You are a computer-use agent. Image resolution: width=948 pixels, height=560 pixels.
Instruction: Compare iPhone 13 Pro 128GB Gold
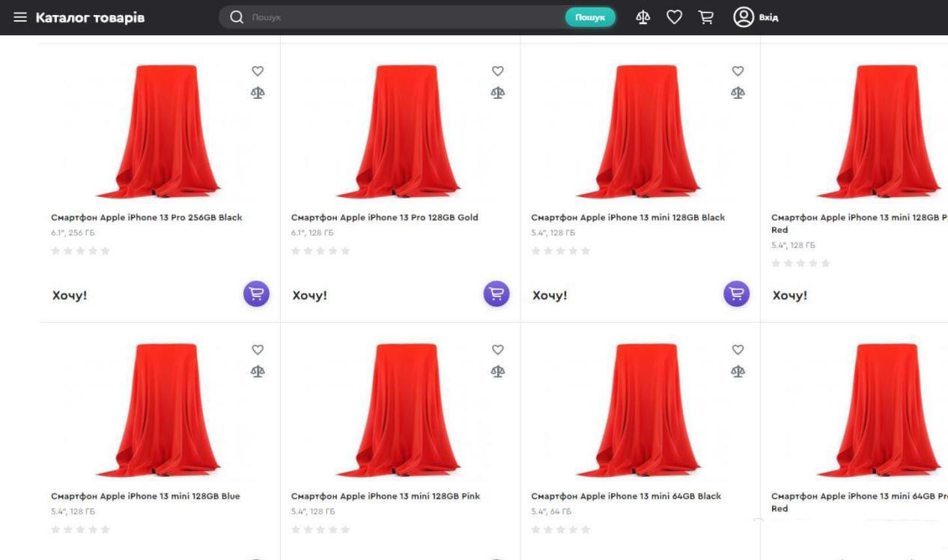click(x=497, y=93)
